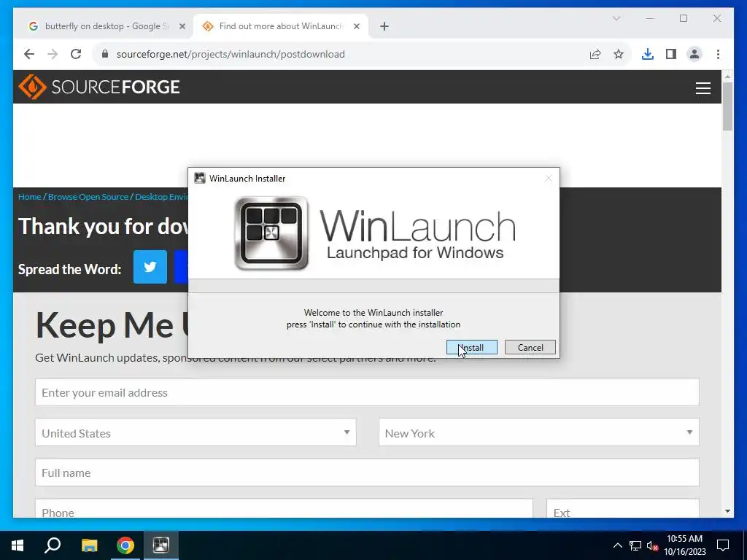Open the tab search chevron
This screenshot has height=560, width=747.
(x=616, y=18)
